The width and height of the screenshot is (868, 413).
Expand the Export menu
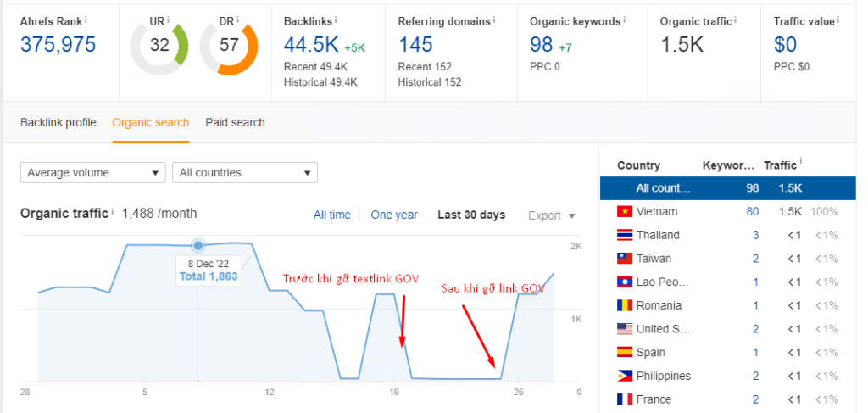[x=551, y=215]
